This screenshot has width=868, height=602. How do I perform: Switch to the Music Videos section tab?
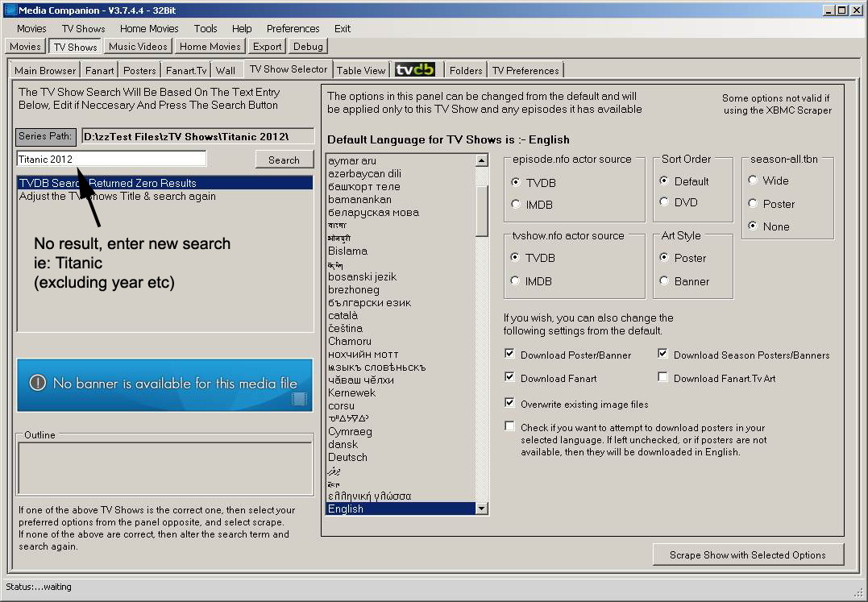138,47
